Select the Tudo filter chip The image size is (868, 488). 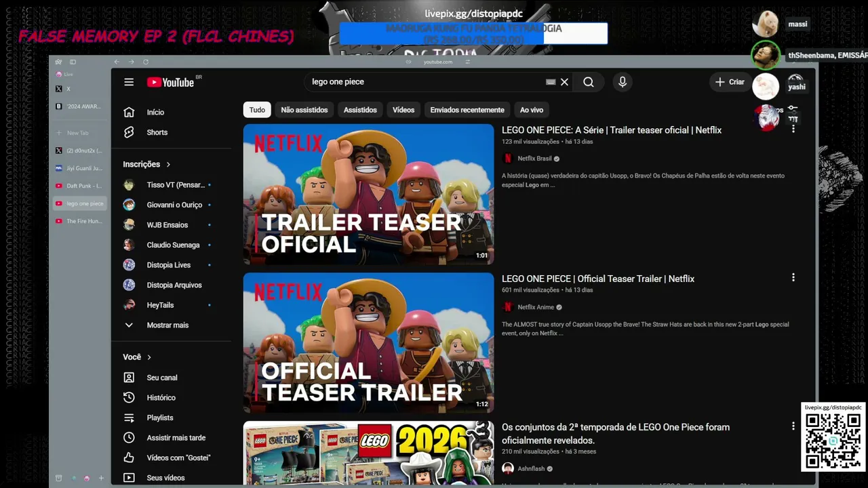pyautogui.click(x=257, y=110)
